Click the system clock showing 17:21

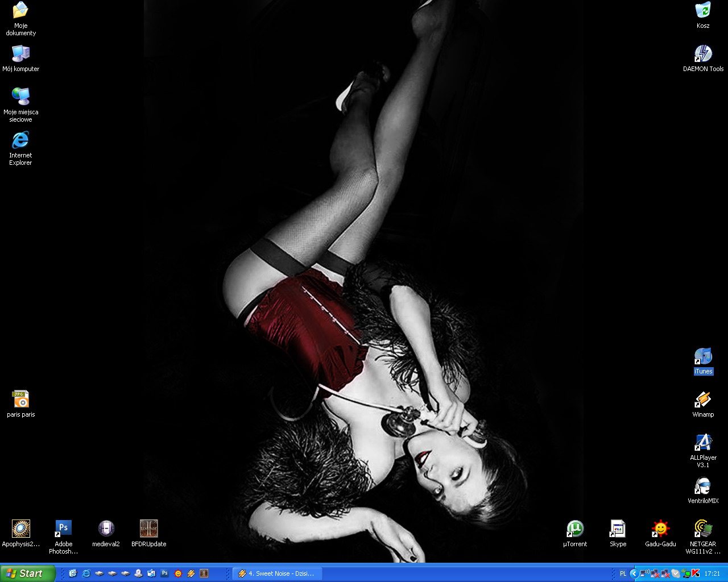tap(712, 573)
